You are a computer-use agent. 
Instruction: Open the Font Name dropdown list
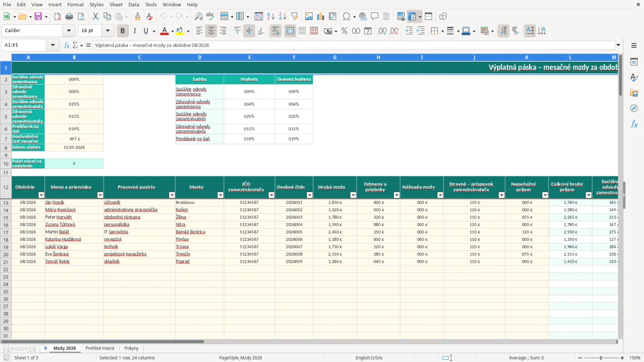69,31
